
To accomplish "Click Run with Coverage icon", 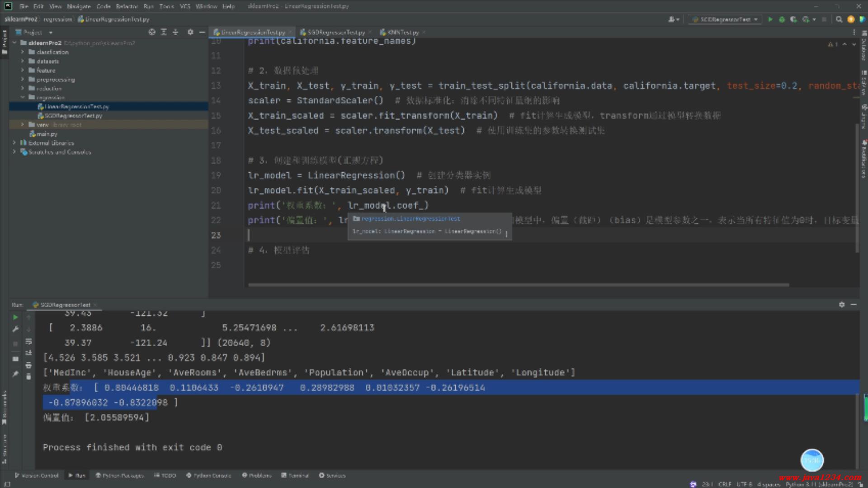I will (793, 19).
